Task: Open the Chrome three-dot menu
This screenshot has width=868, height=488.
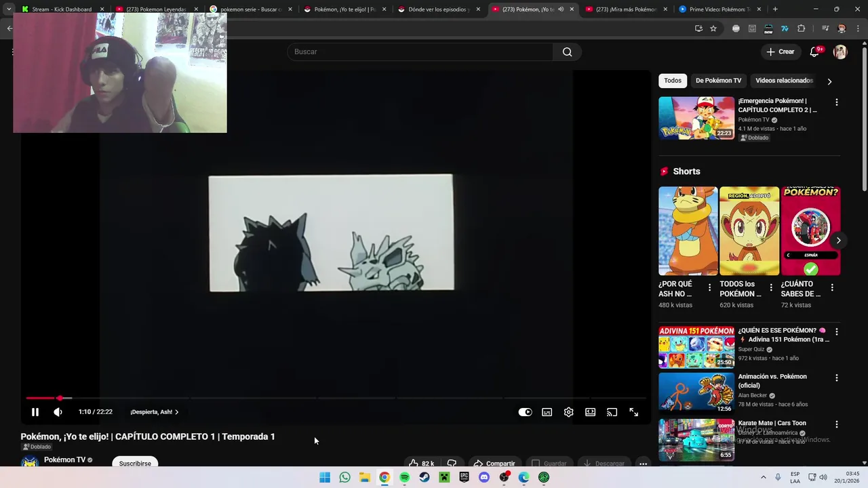Action: (858, 28)
